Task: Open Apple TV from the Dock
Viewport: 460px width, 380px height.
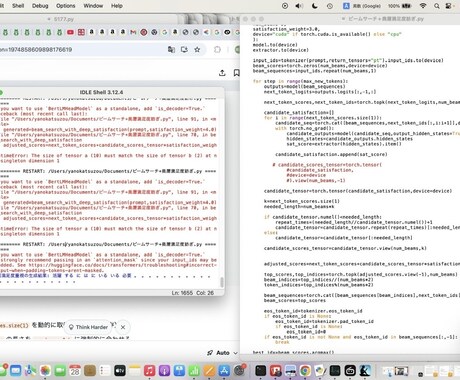Action: (x=120, y=370)
